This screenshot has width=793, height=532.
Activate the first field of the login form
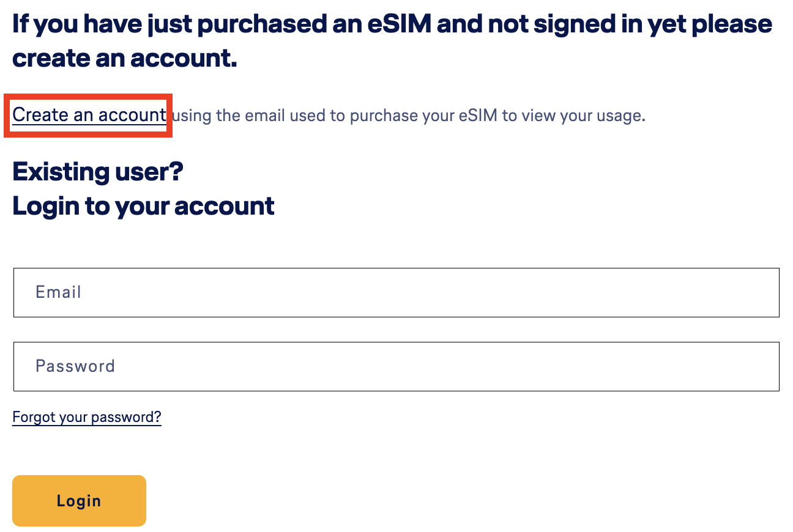click(x=396, y=292)
